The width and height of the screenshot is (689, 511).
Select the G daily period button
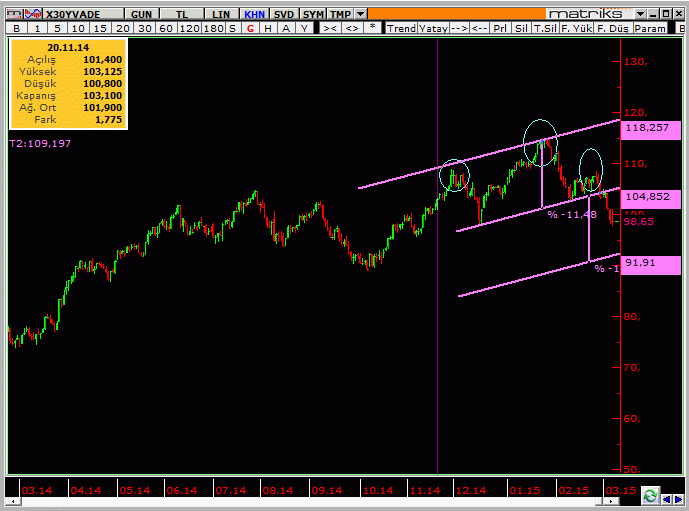click(x=250, y=29)
